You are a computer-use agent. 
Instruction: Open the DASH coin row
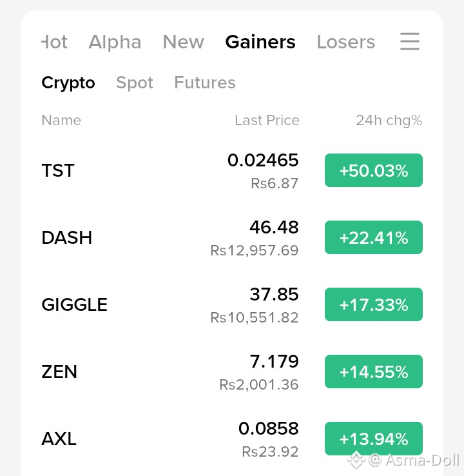pos(232,237)
